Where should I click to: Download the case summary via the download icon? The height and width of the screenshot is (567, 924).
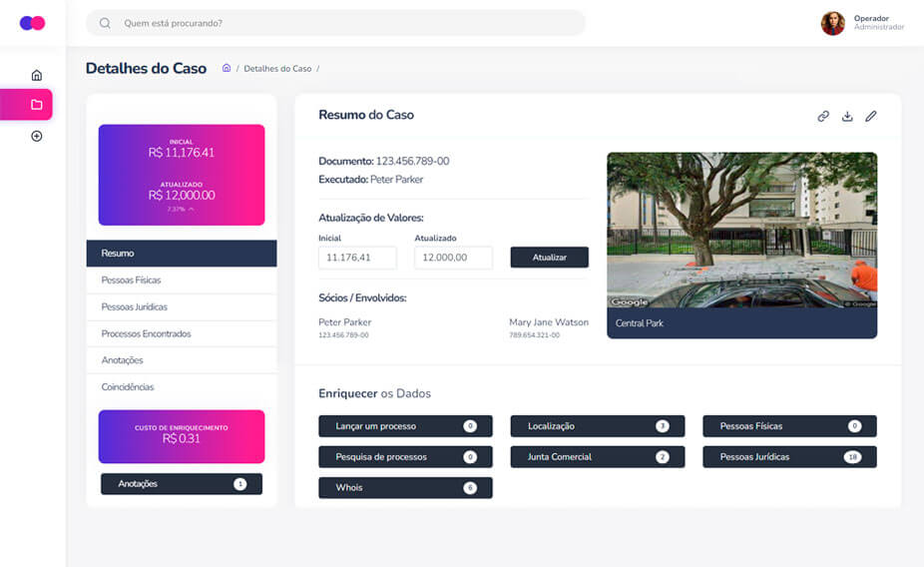click(847, 116)
